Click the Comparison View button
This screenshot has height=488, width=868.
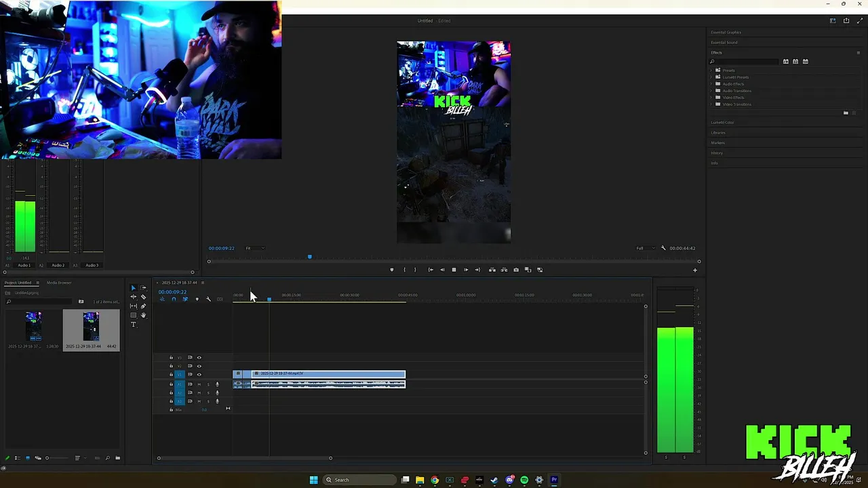click(528, 270)
